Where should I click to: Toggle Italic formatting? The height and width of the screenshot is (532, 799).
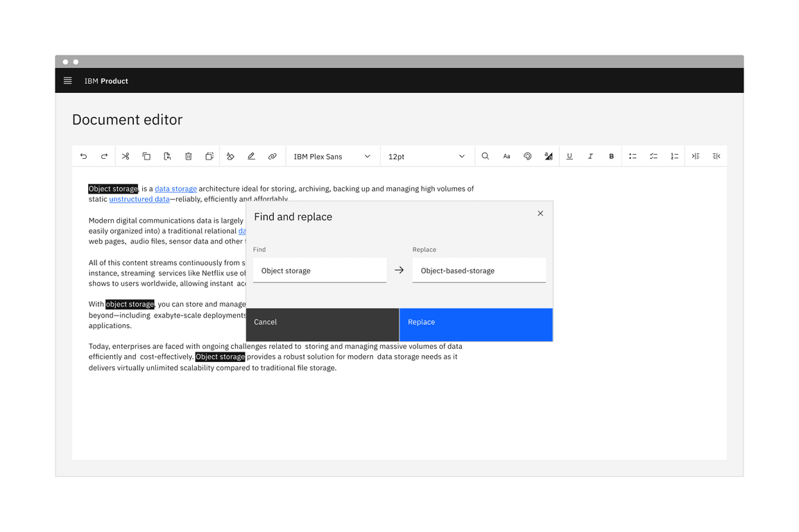(x=590, y=156)
